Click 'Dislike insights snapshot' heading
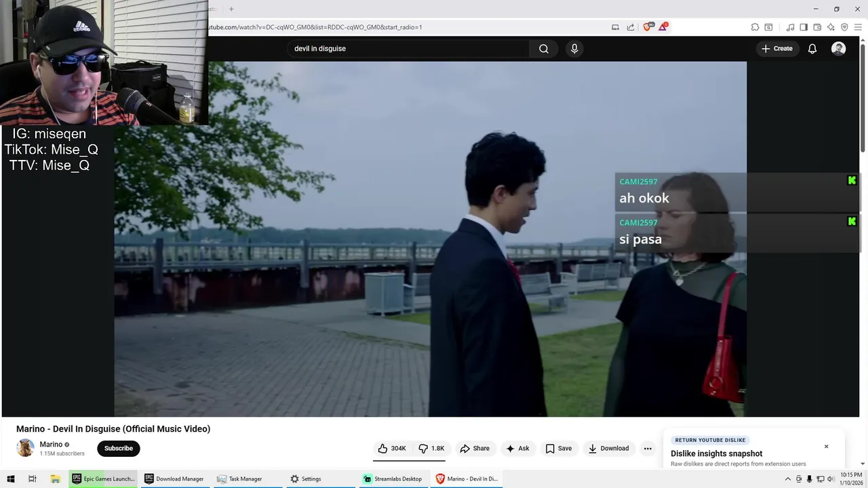The image size is (868, 488). pyautogui.click(x=717, y=454)
